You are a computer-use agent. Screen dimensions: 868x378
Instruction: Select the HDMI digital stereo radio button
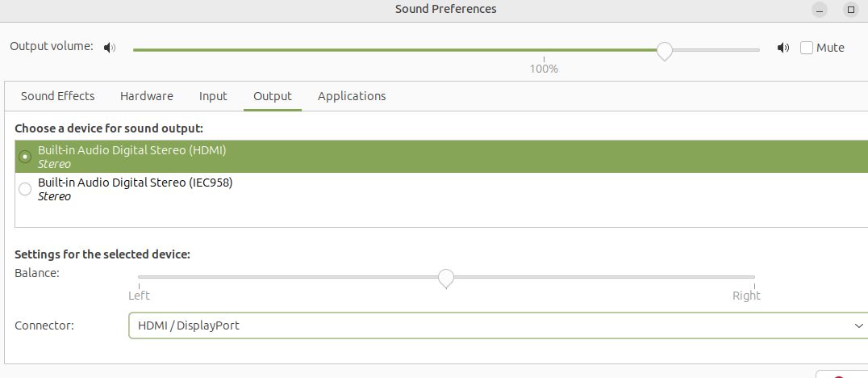(25, 157)
